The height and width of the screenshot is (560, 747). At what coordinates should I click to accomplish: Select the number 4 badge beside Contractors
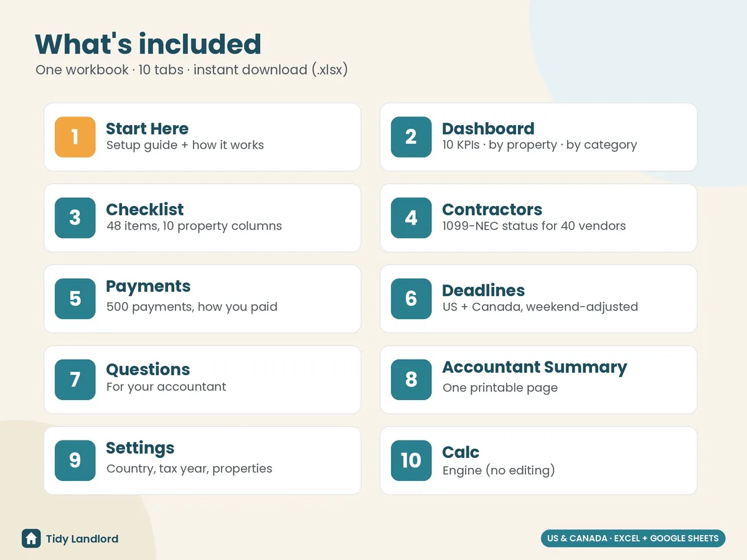click(411, 218)
